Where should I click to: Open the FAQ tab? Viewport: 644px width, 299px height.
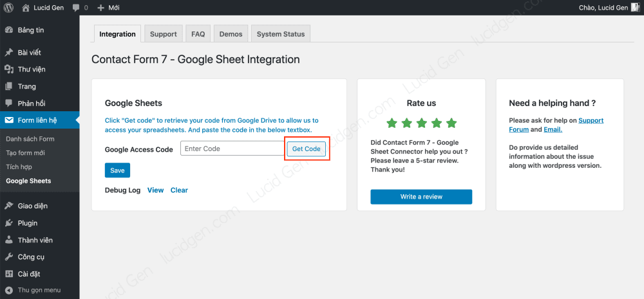click(x=198, y=34)
